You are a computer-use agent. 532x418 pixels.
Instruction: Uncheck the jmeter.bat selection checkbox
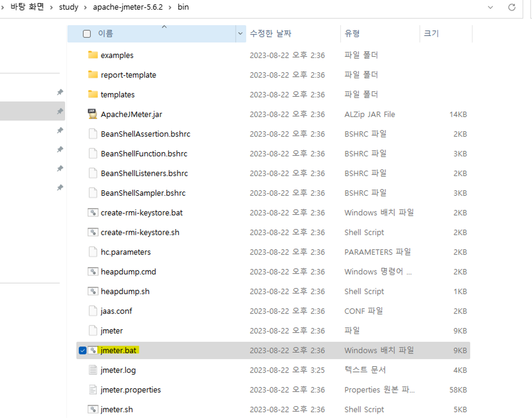pos(82,350)
